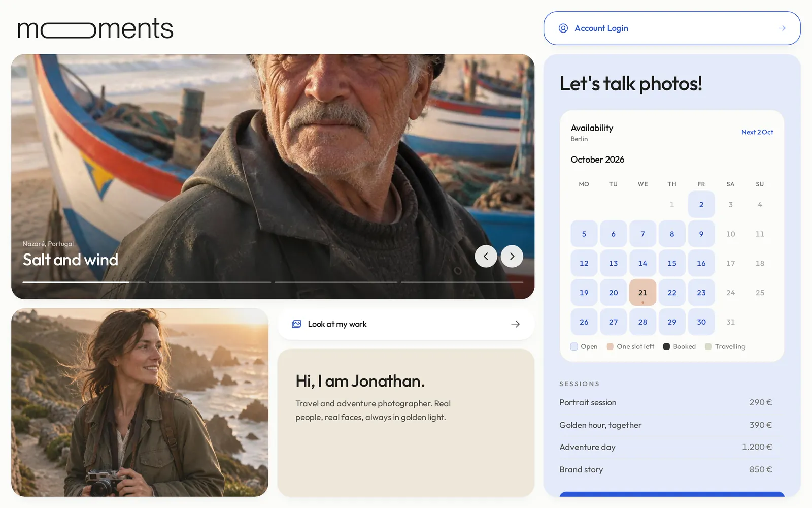Click the Let's talk photos! heading

(631, 84)
